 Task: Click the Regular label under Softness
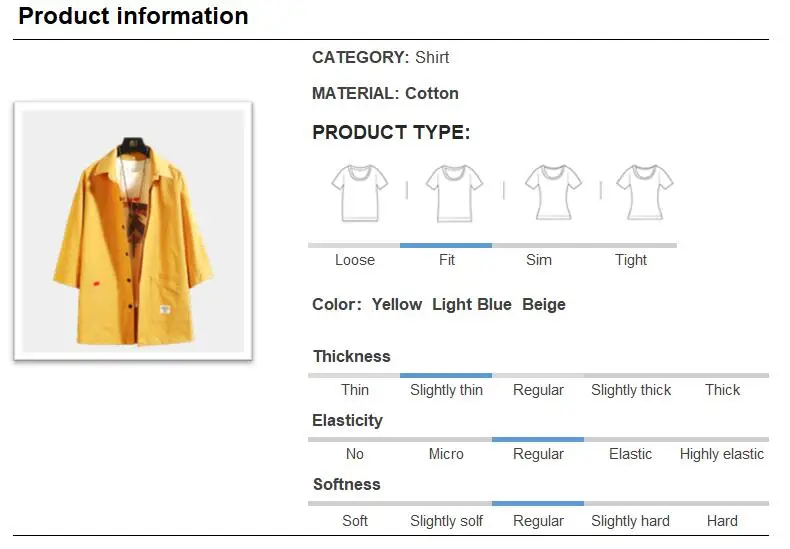pyautogui.click(x=538, y=521)
